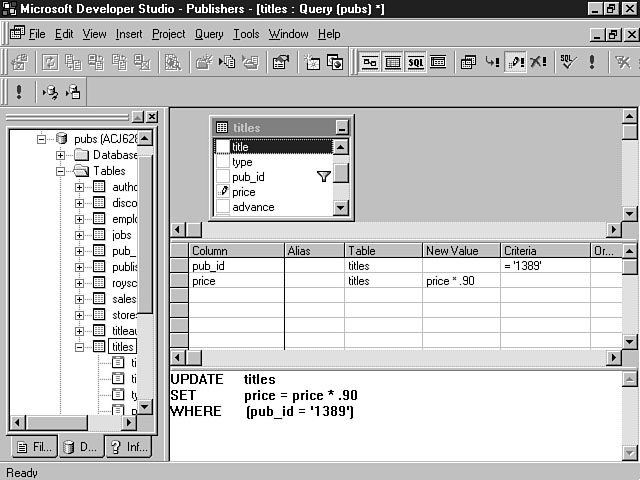This screenshot has height=480, width=640.
Task: Toggle the Results pane toolbar button
Action: pyautogui.click(x=438, y=62)
